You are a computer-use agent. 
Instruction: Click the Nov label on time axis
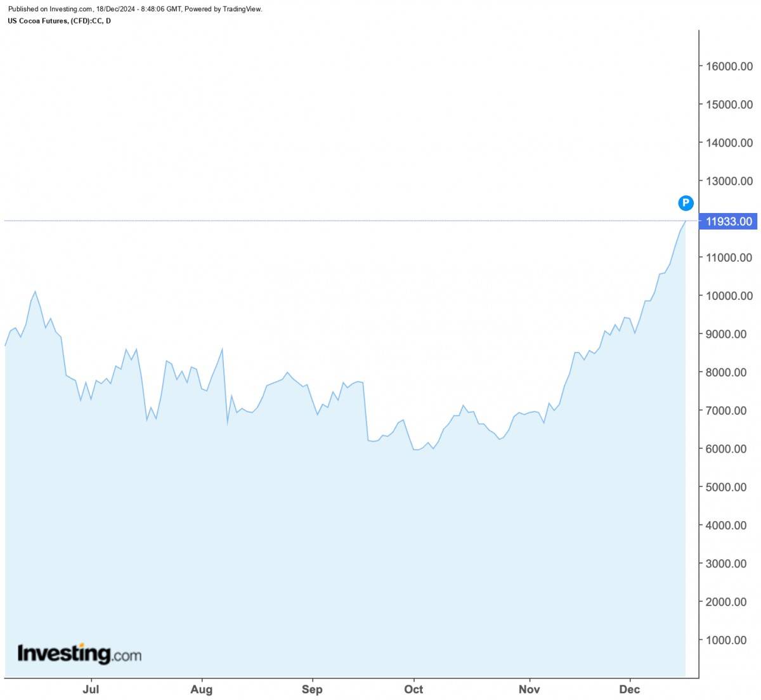pos(529,689)
